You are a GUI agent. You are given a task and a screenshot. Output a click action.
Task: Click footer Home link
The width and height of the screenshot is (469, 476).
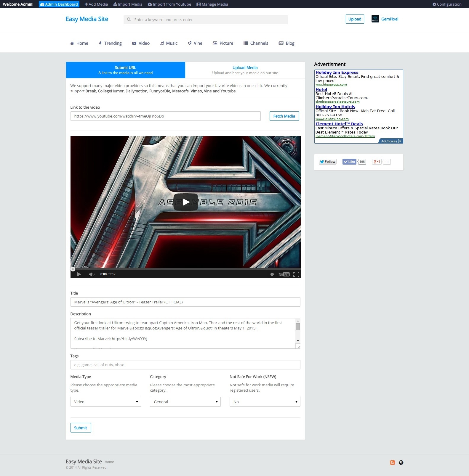(x=109, y=462)
